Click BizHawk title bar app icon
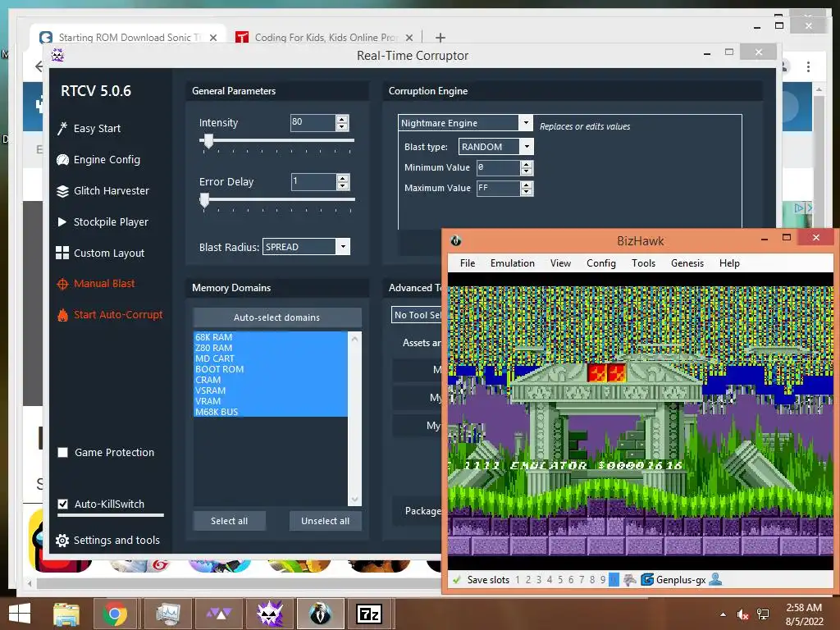Viewport: 840px width, 630px height. (x=456, y=240)
